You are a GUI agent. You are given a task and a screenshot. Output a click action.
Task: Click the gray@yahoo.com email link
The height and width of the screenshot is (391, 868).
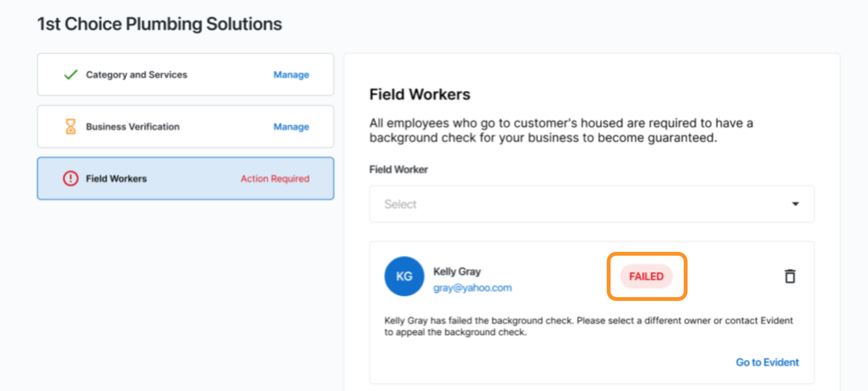coord(472,288)
